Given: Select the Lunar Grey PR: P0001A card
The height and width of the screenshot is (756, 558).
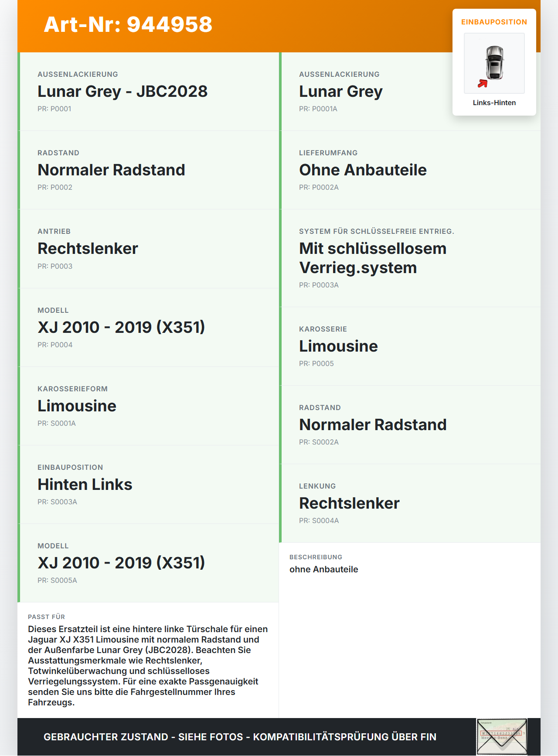Looking at the screenshot, I should 410,92.
